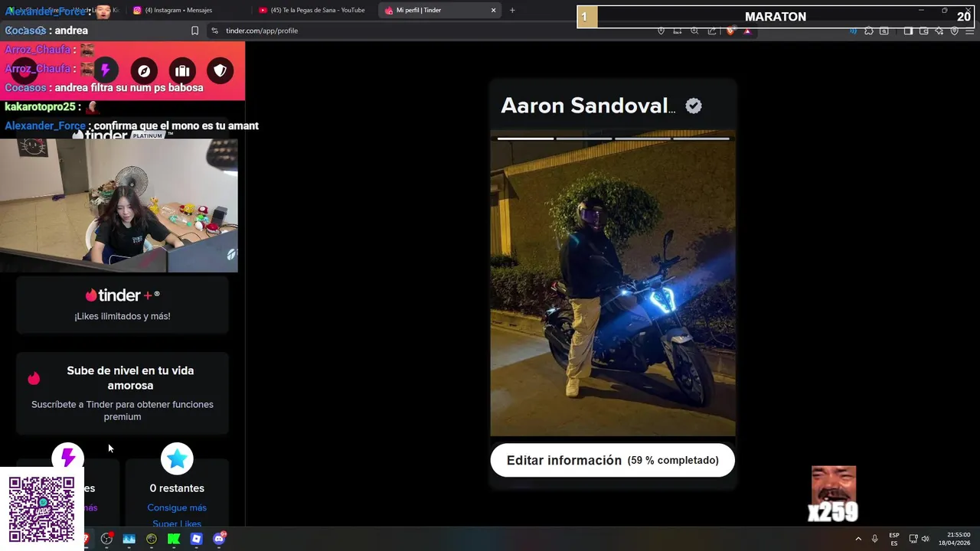Open the browser extensions puzzle icon

(868, 31)
